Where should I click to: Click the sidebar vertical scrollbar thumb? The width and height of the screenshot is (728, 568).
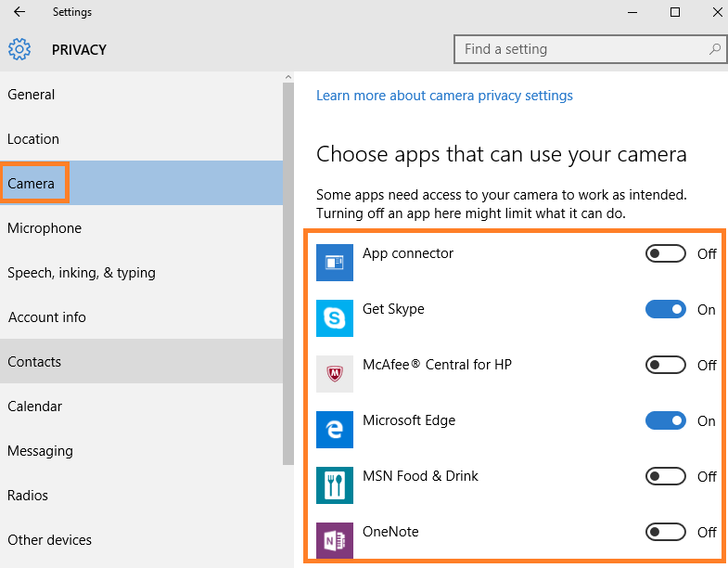coord(288,273)
